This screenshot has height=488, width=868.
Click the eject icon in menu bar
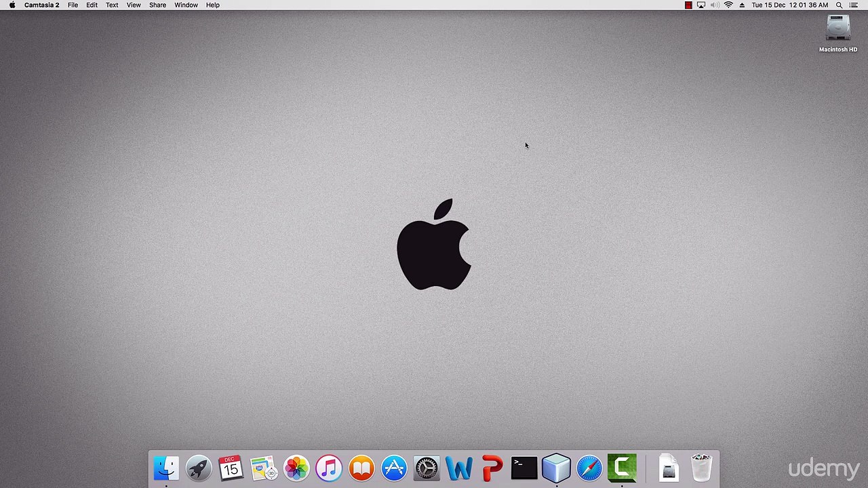(x=742, y=5)
